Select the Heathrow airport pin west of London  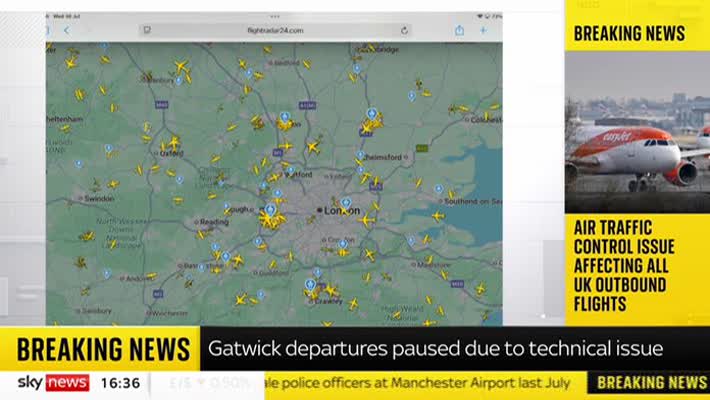(270, 210)
